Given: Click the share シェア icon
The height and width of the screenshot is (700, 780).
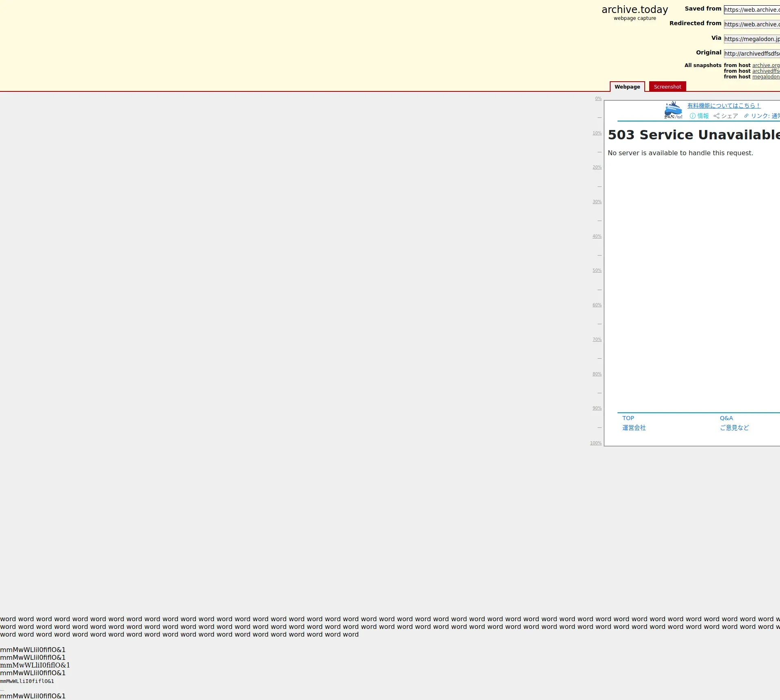Looking at the screenshot, I should (x=717, y=116).
